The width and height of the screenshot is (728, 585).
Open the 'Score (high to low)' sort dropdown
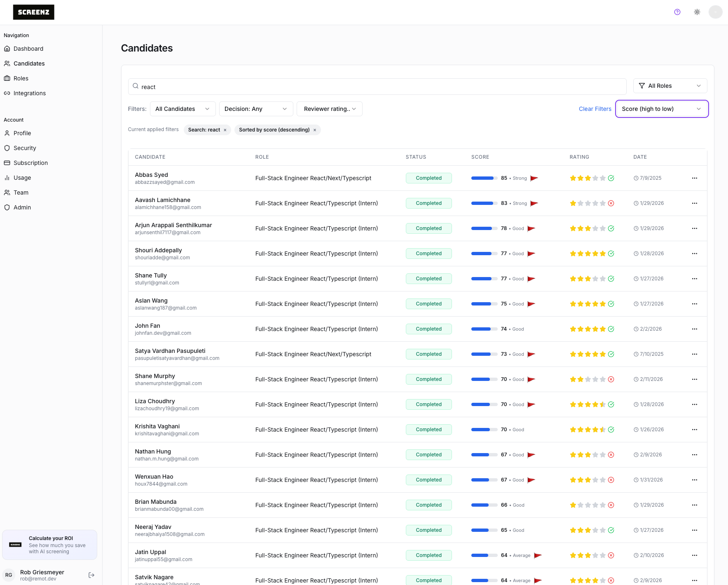click(x=661, y=109)
